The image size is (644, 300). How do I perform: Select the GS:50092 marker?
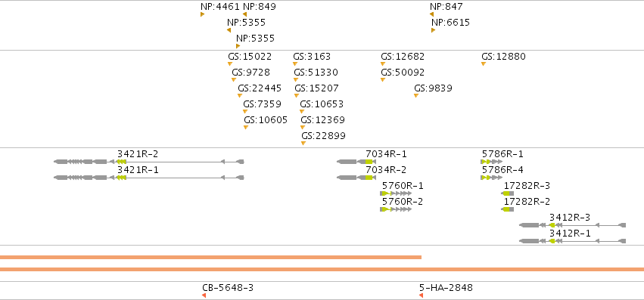click(383, 79)
